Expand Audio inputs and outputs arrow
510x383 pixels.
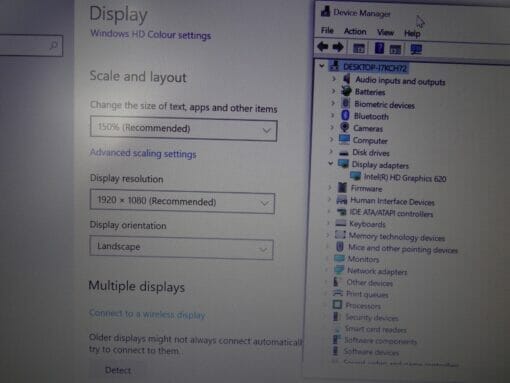(334, 79)
